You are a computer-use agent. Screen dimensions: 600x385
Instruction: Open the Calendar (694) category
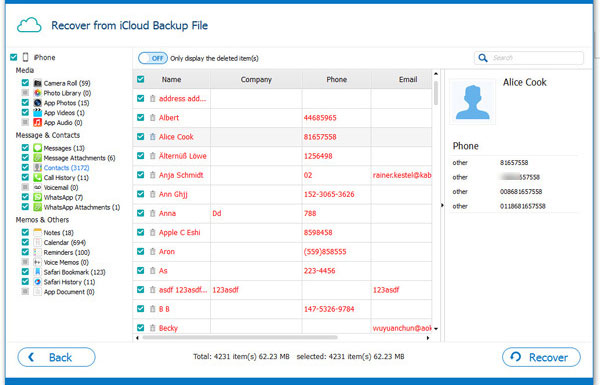click(x=65, y=243)
